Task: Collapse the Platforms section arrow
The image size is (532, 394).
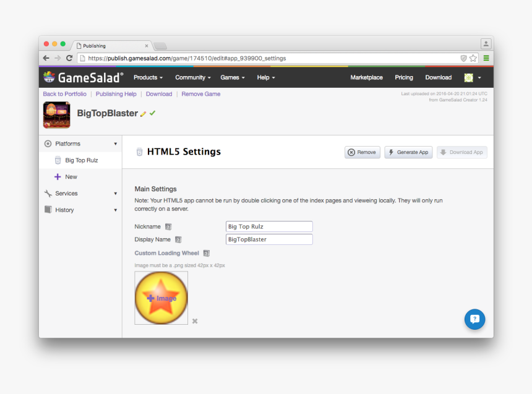Action: point(115,144)
